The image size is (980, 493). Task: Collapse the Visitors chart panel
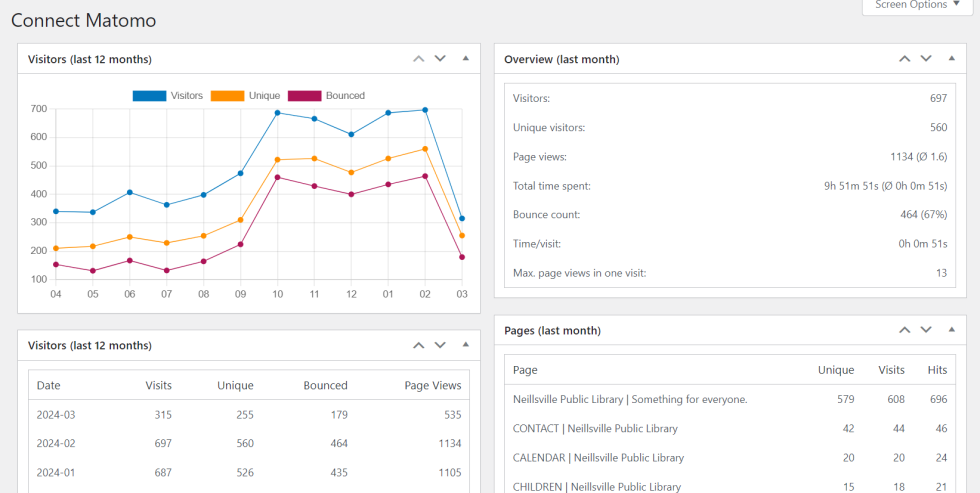click(465, 59)
